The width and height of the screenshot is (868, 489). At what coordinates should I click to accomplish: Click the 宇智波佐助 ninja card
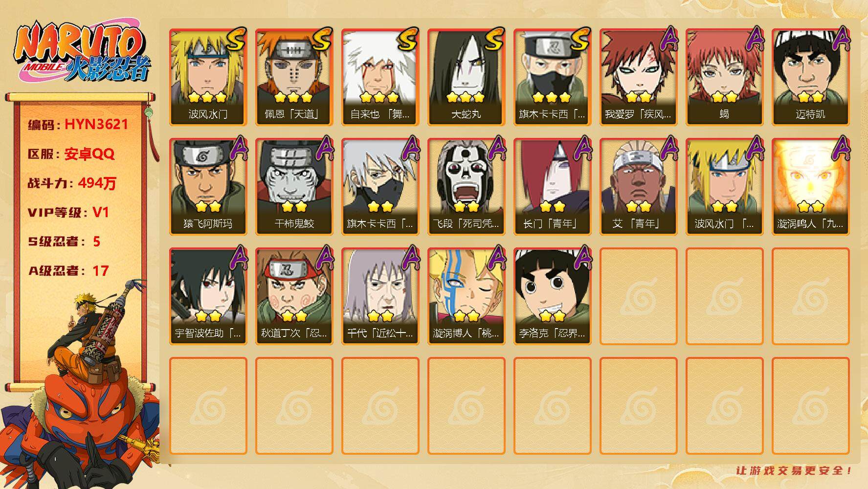click(x=208, y=296)
